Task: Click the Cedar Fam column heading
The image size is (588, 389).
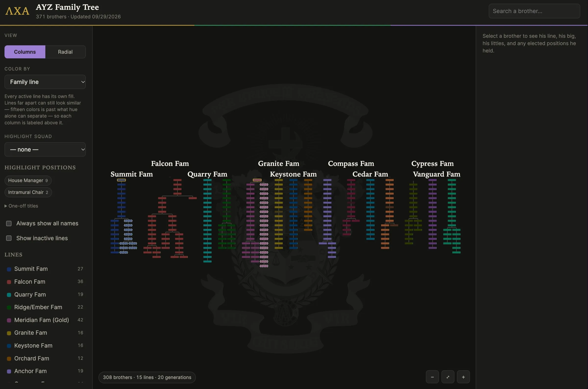Action: [x=370, y=174]
